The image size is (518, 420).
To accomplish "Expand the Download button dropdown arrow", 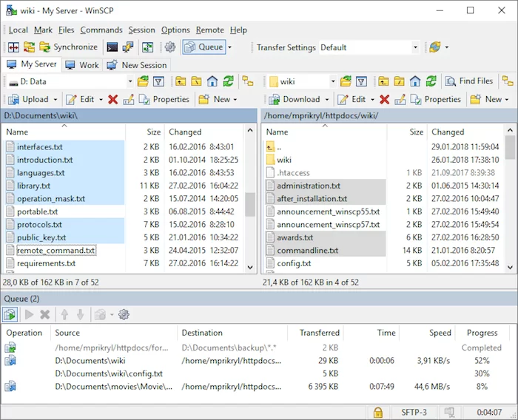I will [327, 99].
